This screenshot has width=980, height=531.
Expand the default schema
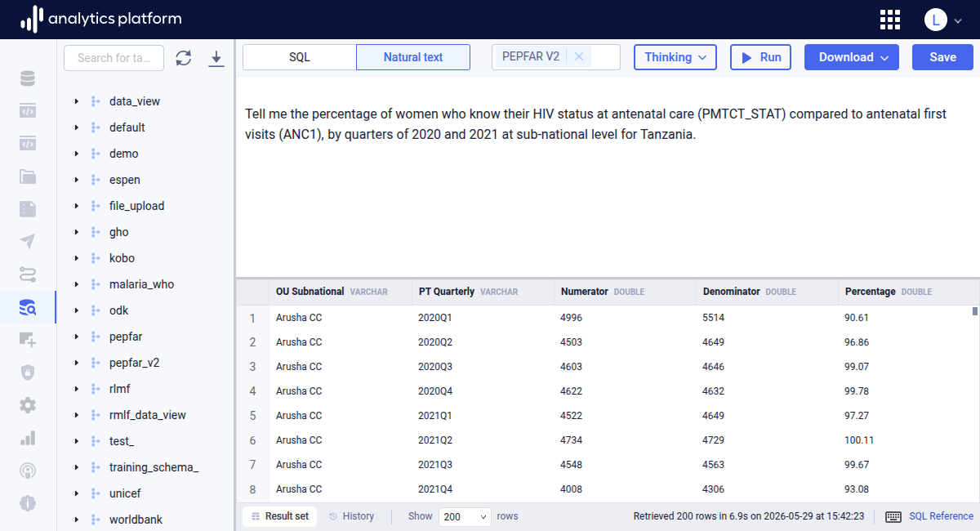(x=76, y=127)
